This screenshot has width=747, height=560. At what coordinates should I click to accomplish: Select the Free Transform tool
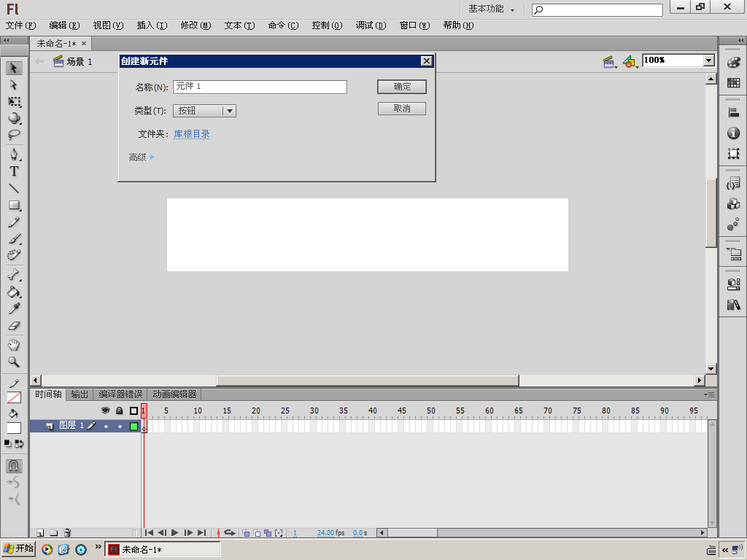point(14,101)
